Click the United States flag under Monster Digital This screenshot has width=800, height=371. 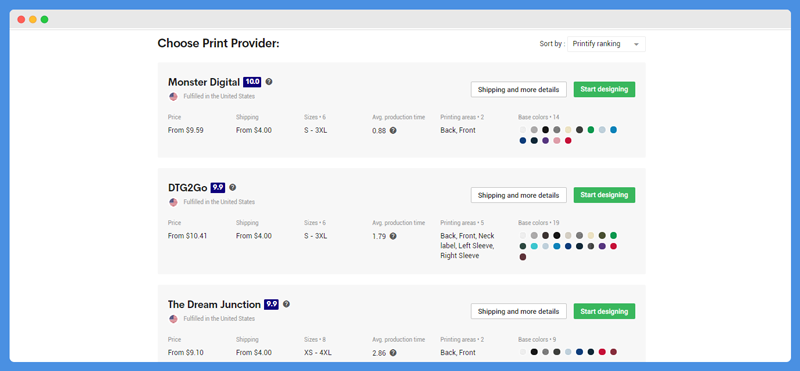[173, 96]
